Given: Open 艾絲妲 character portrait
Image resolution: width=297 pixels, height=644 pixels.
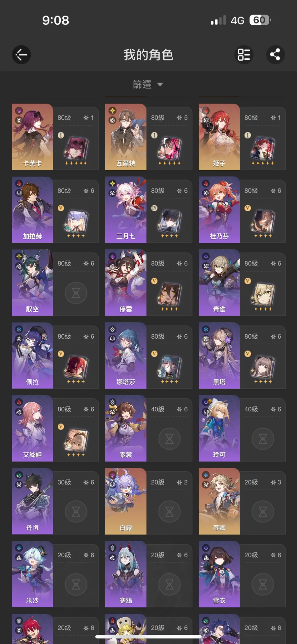Looking at the screenshot, I should pyautogui.click(x=32, y=428).
